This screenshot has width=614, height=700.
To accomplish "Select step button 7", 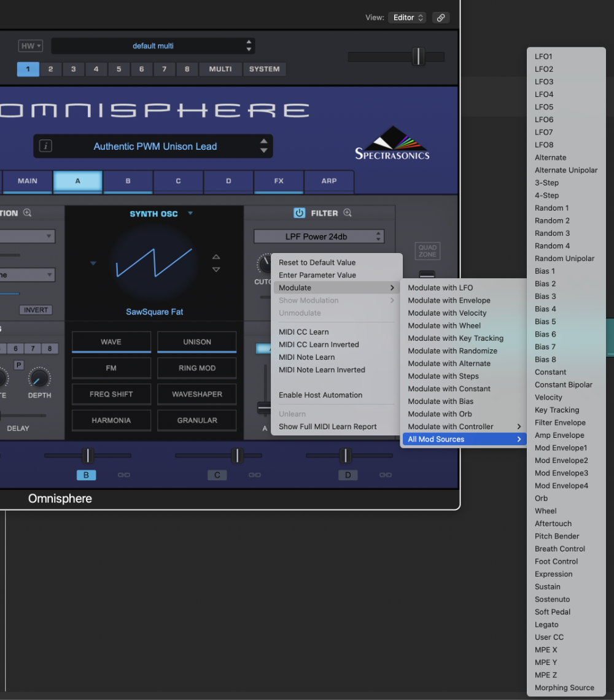I will (33, 348).
